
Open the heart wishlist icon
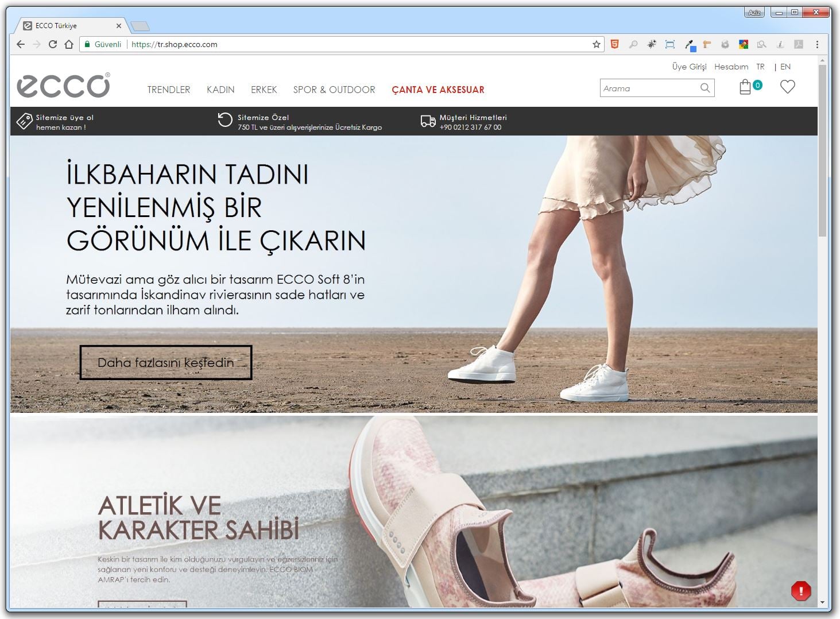coord(787,87)
